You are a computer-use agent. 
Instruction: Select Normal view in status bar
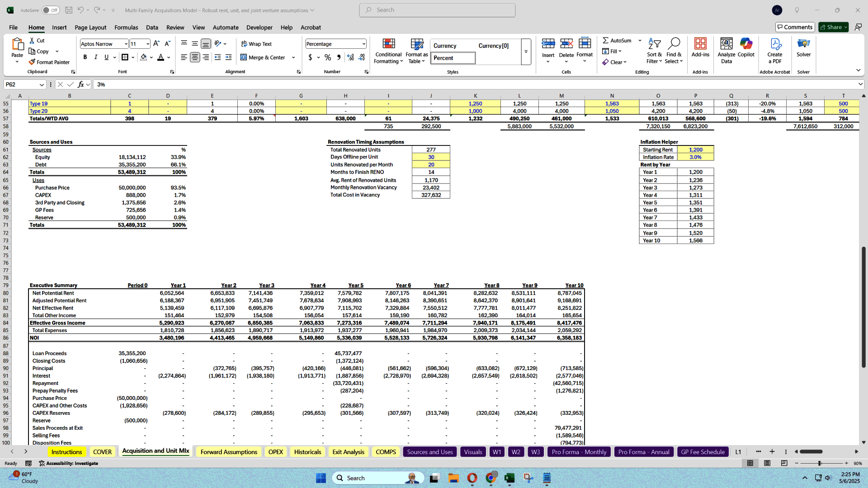(750, 463)
